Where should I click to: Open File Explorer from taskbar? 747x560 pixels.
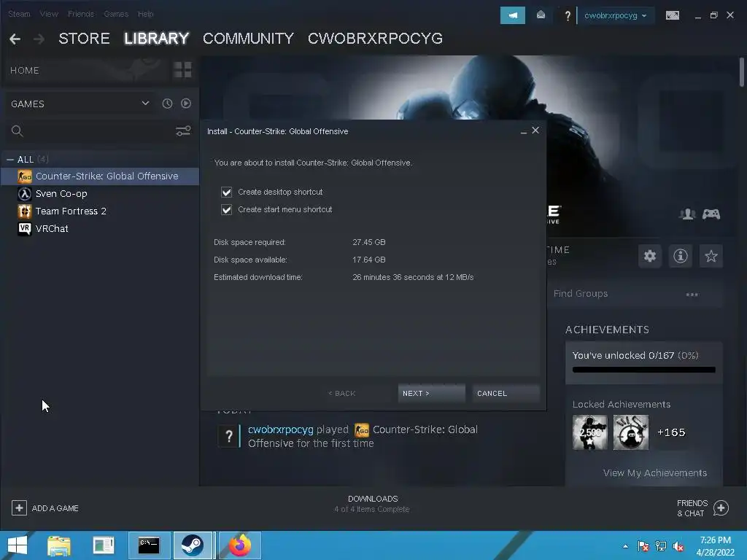[x=59, y=545]
